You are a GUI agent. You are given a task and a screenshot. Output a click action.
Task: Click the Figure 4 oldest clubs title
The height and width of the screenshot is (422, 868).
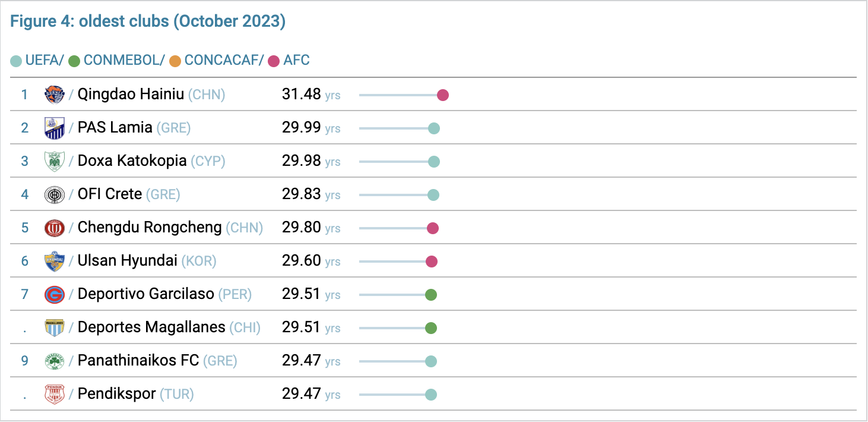click(x=148, y=22)
